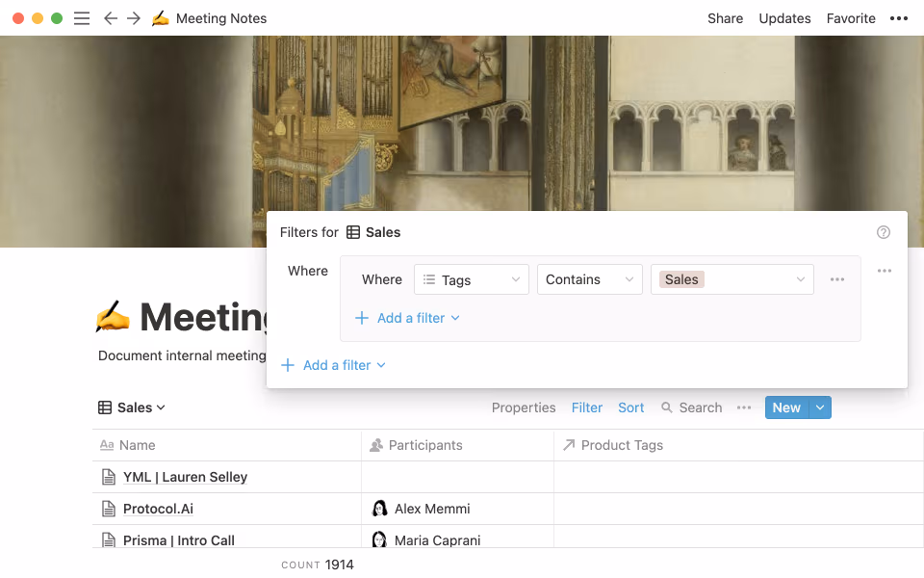Viewport: 924px width, 578px height.
Task: Click Maria Caprani's avatar thumbnail
Action: 379,539
